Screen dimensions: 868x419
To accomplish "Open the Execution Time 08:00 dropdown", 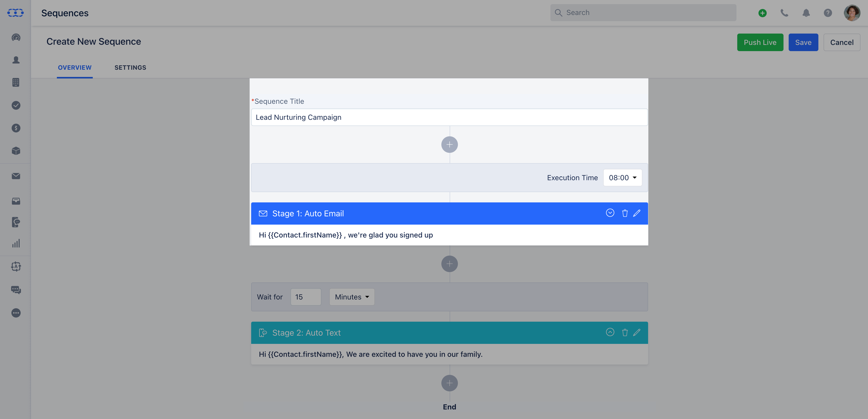I will [623, 178].
